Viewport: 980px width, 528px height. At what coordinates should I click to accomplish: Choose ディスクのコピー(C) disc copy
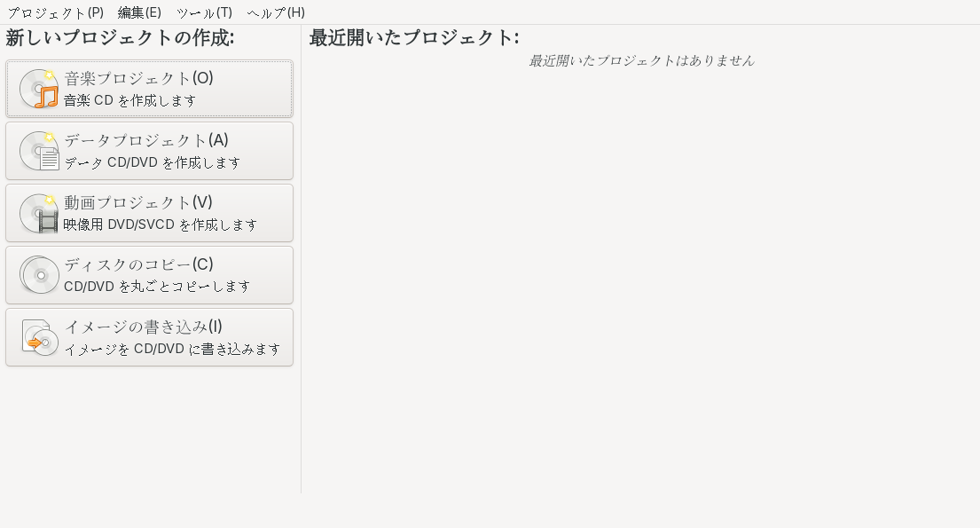click(149, 274)
